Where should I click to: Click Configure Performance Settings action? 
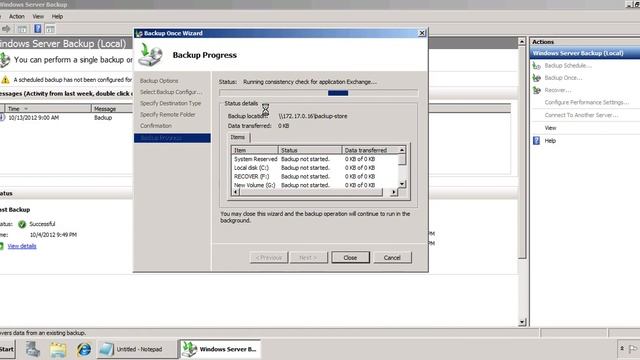(x=587, y=102)
